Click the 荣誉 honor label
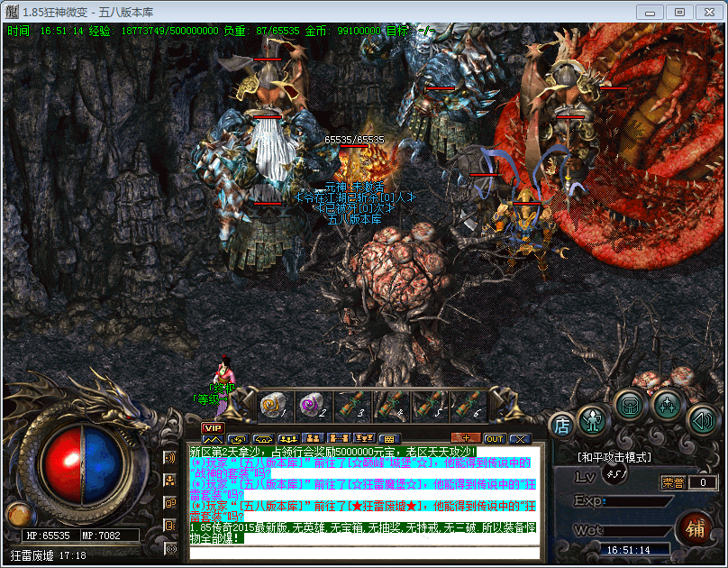Screen dimensions: 728x568 [x=672, y=482]
